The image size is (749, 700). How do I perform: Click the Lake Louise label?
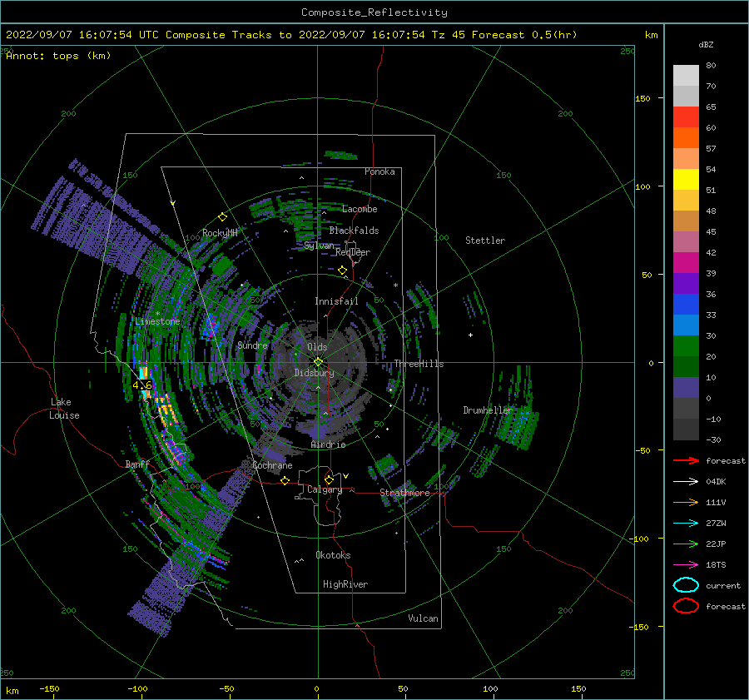(64, 409)
